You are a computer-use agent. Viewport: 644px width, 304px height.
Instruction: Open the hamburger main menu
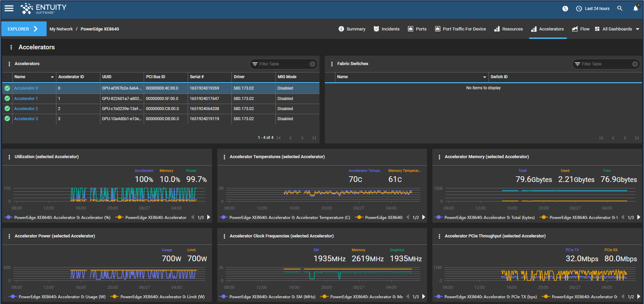click(x=9, y=8)
